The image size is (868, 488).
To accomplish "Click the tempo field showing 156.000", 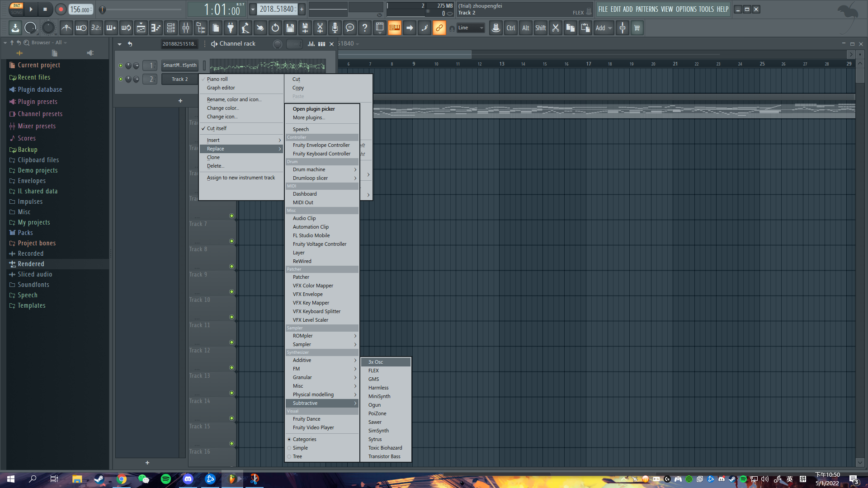I will (x=81, y=9).
